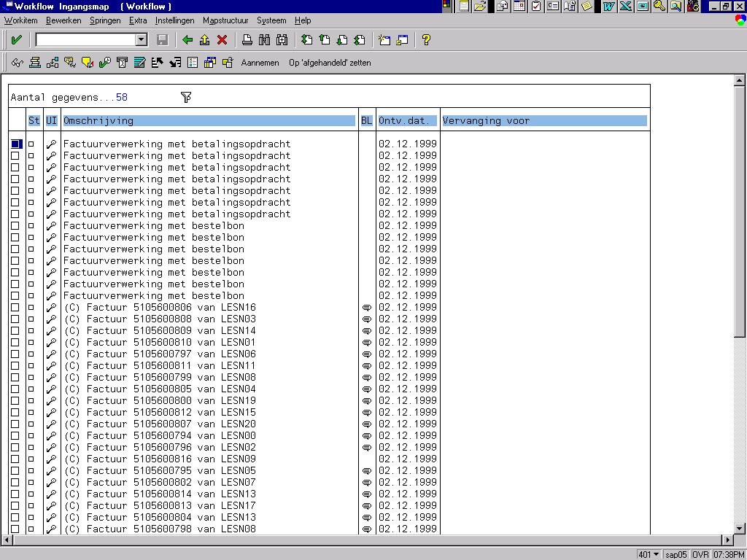Click the BL column header

click(x=366, y=121)
